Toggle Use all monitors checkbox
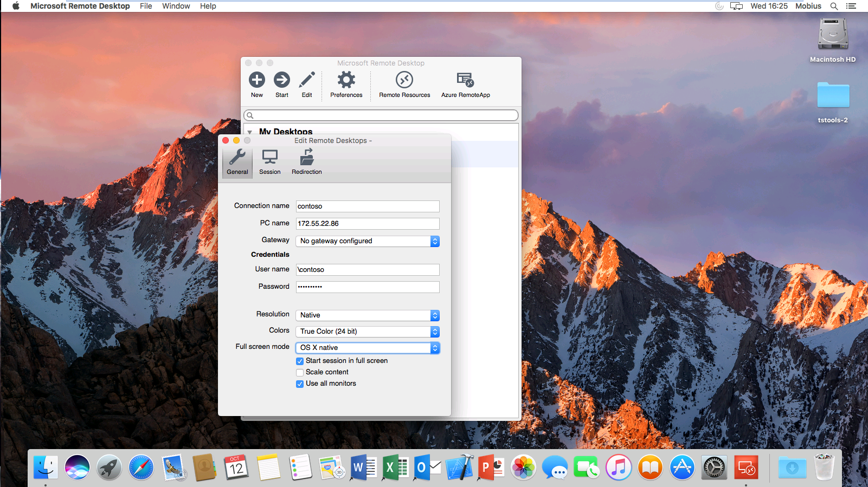 coord(300,384)
